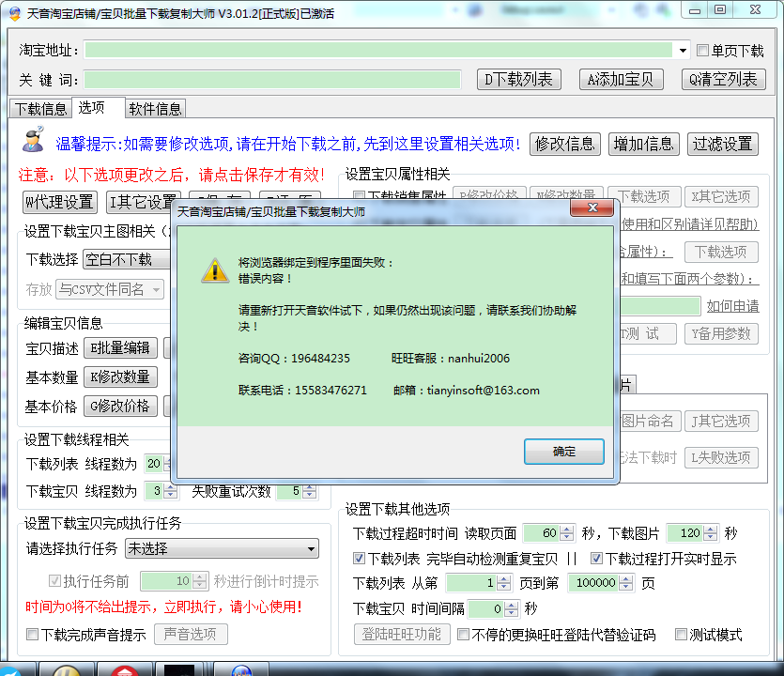Switch to the 下载信息 tab
This screenshot has height=676, width=784.
[40, 109]
